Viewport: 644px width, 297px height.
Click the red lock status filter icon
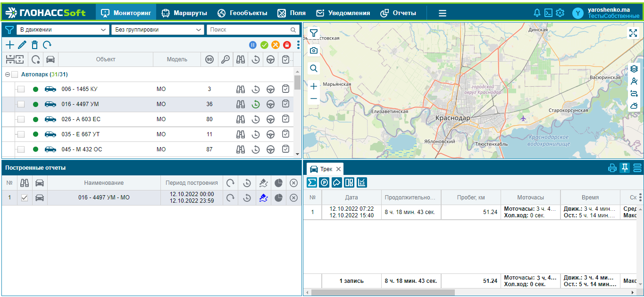coord(287,45)
